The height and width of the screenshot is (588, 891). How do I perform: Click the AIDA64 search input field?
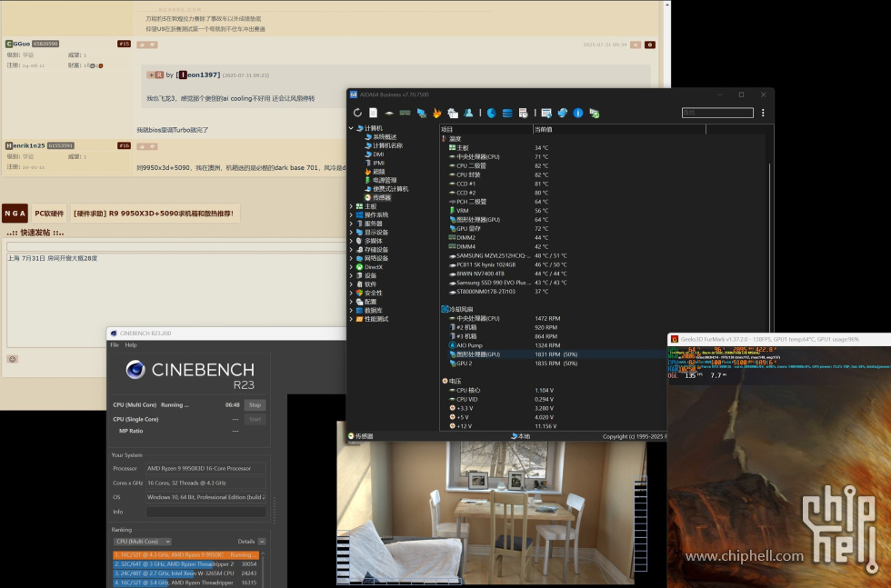tap(717, 113)
